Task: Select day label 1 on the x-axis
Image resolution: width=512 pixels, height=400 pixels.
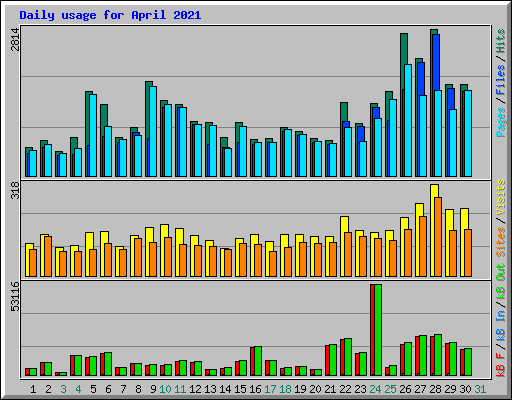Action: [33, 389]
